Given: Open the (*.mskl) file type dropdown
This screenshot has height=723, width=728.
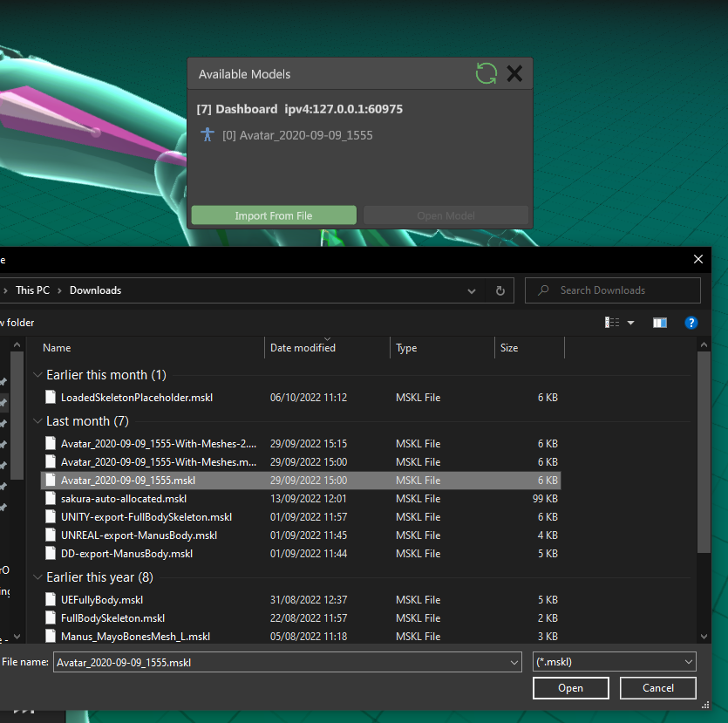Looking at the screenshot, I should point(614,662).
